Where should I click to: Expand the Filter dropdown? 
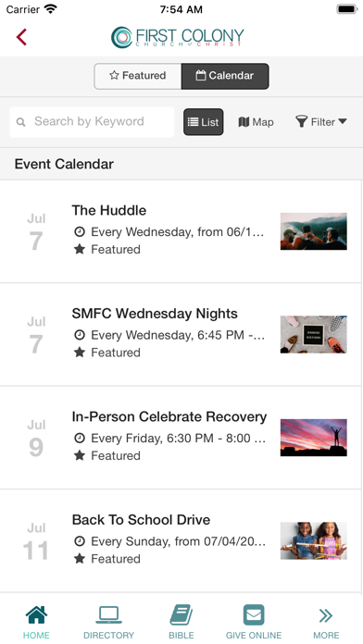(x=321, y=122)
